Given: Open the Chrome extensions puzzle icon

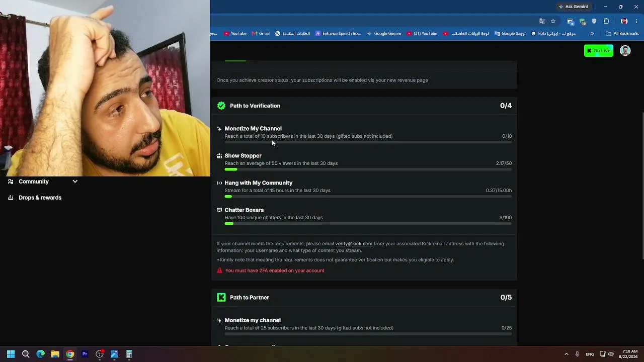Looking at the screenshot, I should coord(606,21).
